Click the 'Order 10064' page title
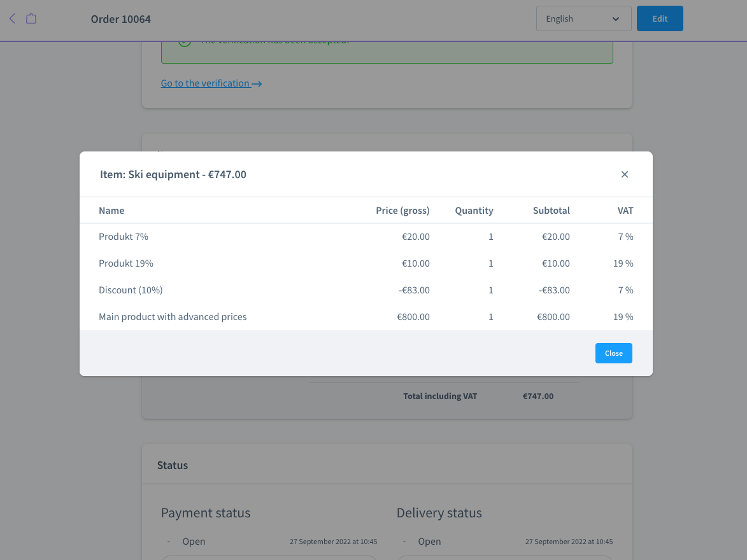Viewport: 747px width, 560px height. [x=121, y=19]
